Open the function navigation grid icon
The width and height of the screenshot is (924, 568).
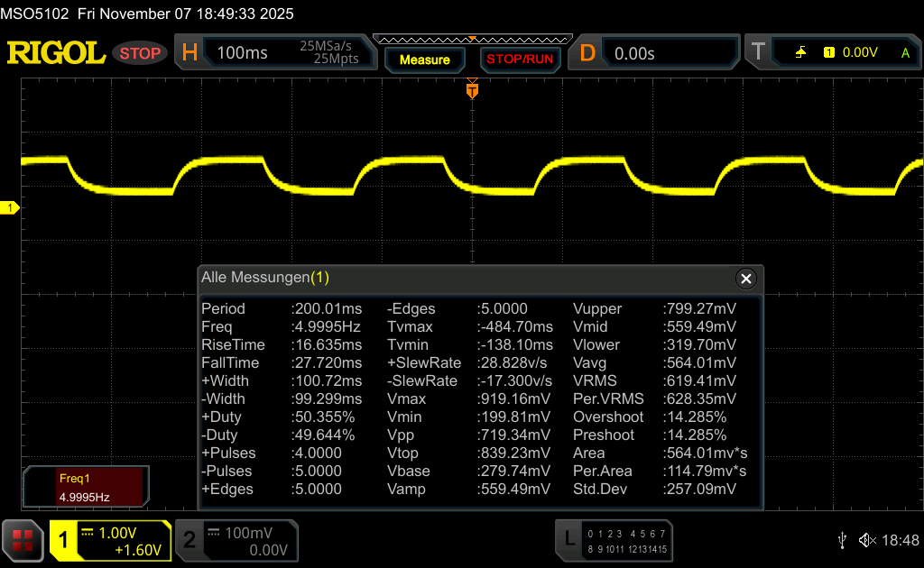point(23,540)
